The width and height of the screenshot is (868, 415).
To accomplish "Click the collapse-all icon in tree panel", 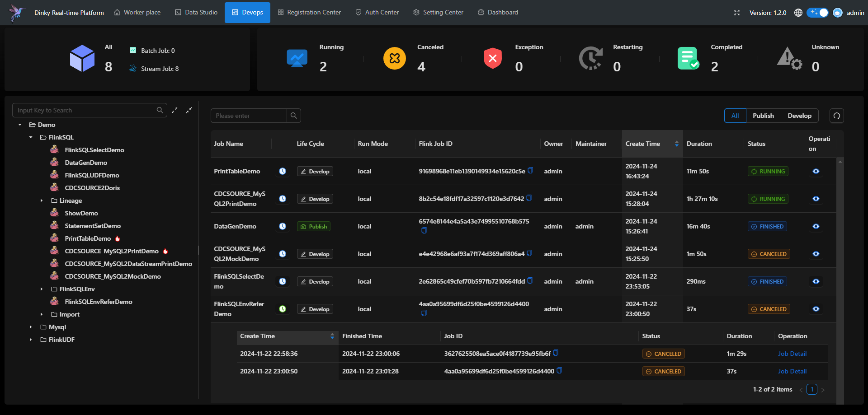I will pos(189,110).
